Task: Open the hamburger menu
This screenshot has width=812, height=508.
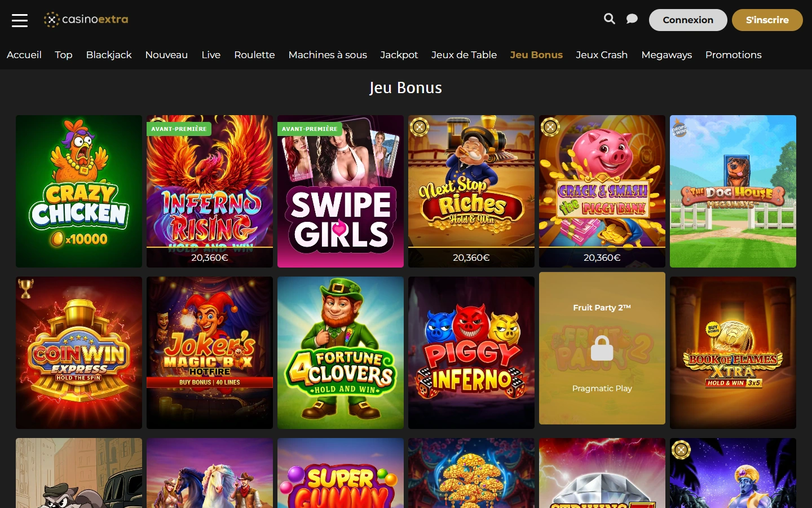Action: click(20, 20)
